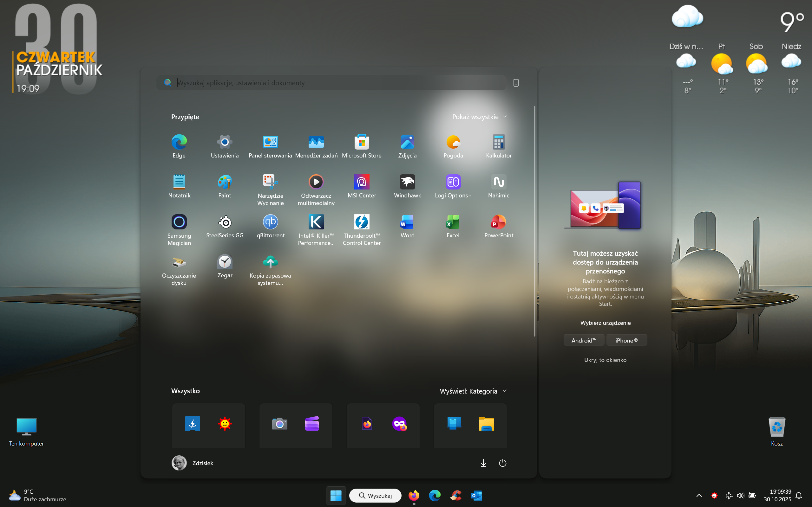Launch the Nahimic audio app
The height and width of the screenshot is (507, 812).
coord(499,183)
